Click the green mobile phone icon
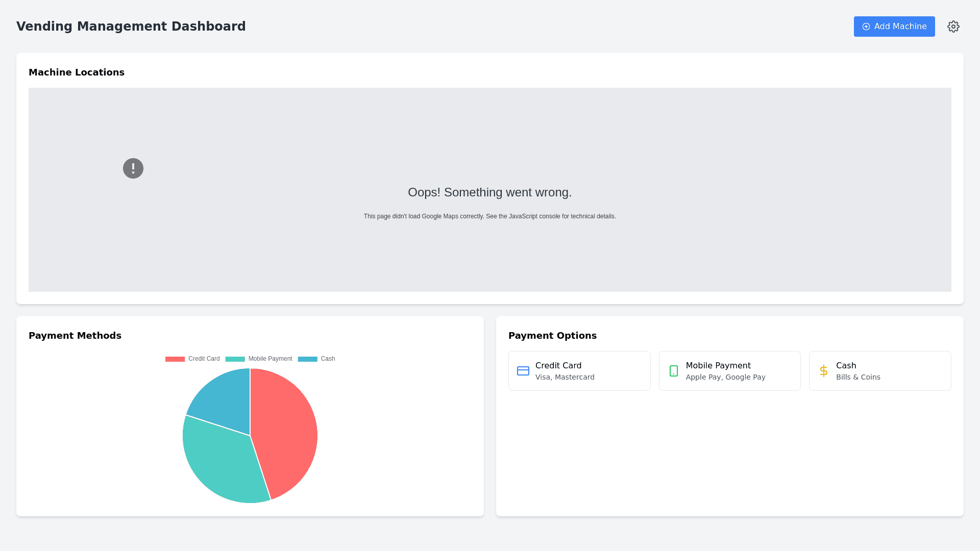 coord(673,371)
